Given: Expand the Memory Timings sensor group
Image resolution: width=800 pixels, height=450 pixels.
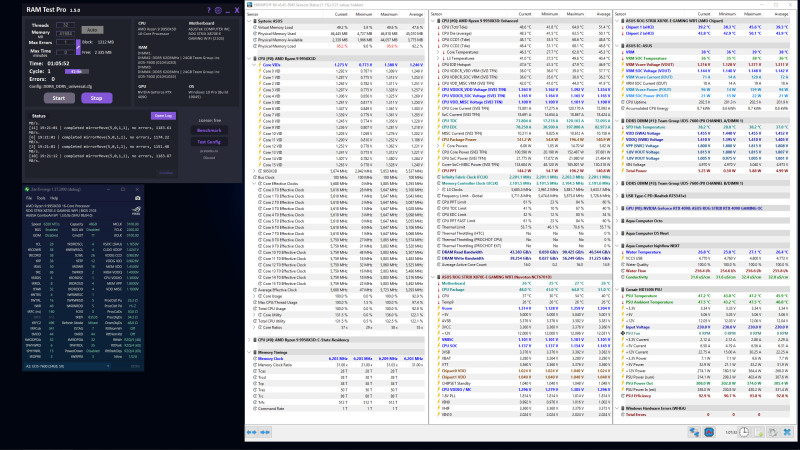Looking at the screenshot, I should (249, 352).
